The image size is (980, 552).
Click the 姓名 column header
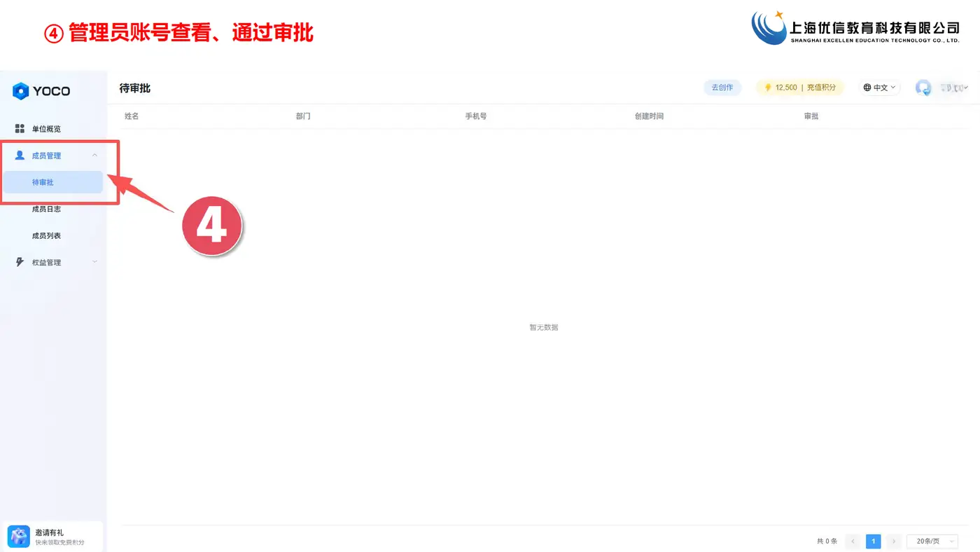(132, 116)
